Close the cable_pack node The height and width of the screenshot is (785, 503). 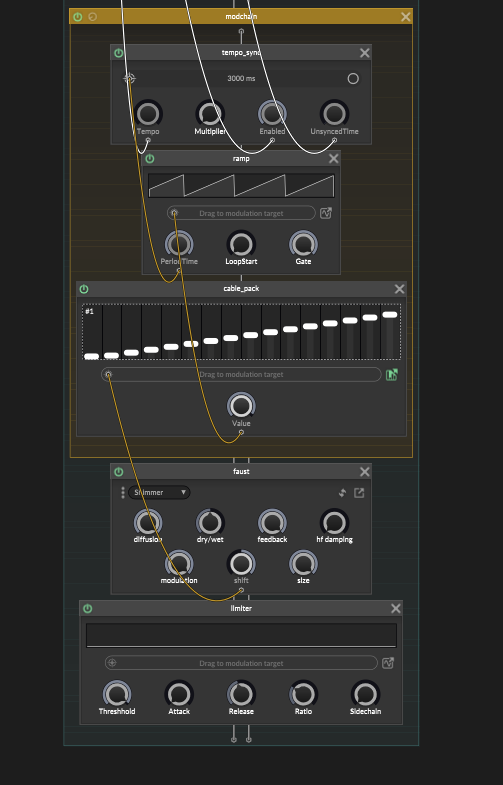399,289
